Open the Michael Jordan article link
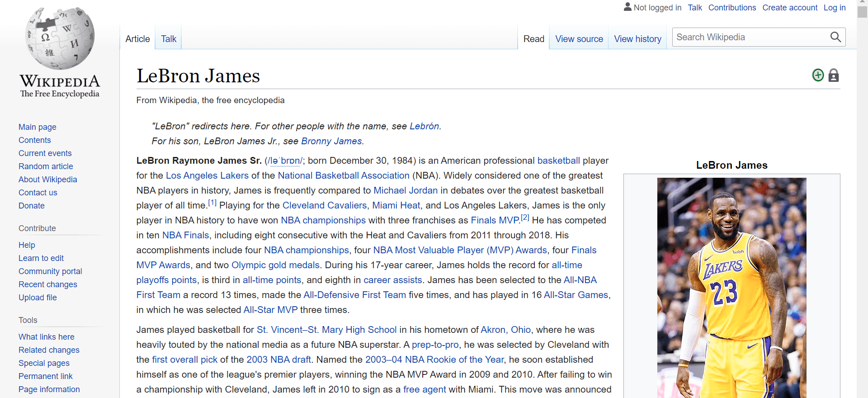The height and width of the screenshot is (398, 868). (x=405, y=190)
